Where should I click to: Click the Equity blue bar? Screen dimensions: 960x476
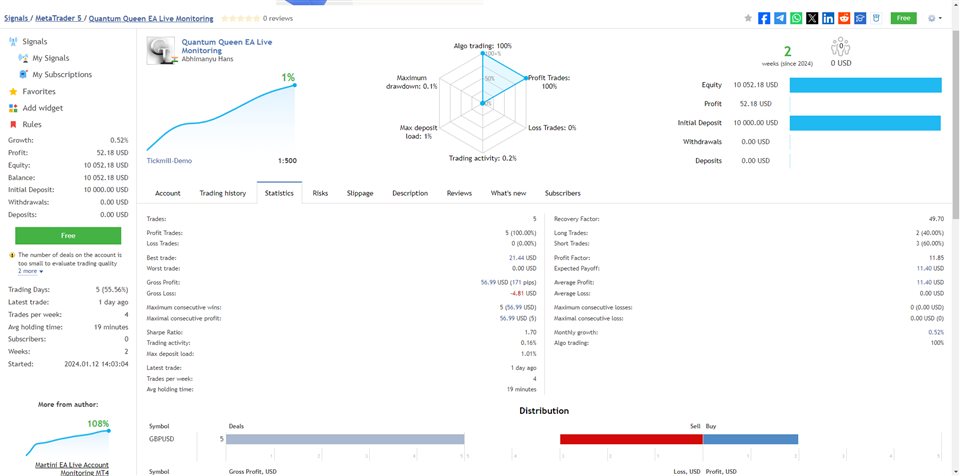click(865, 85)
